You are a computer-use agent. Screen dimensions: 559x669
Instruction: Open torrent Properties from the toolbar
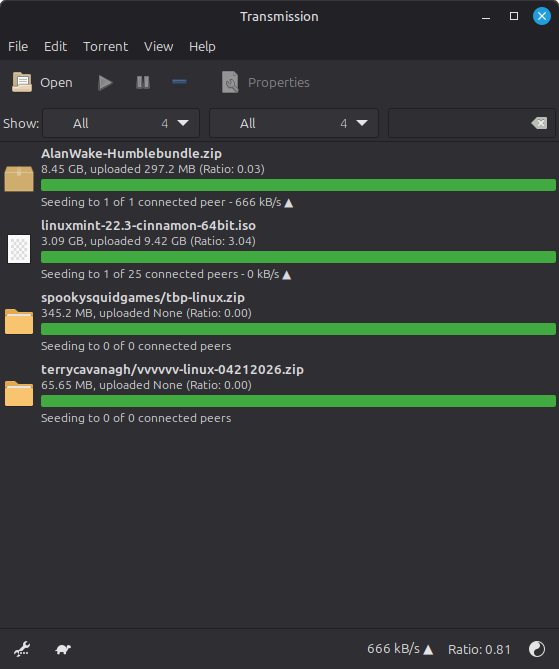265,82
